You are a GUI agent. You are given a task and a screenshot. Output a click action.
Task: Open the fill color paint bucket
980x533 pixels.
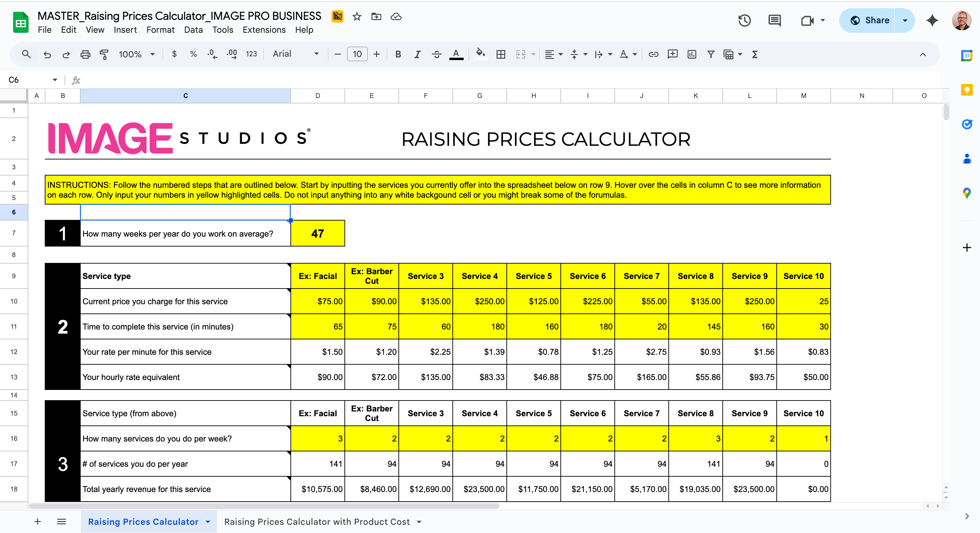480,54
